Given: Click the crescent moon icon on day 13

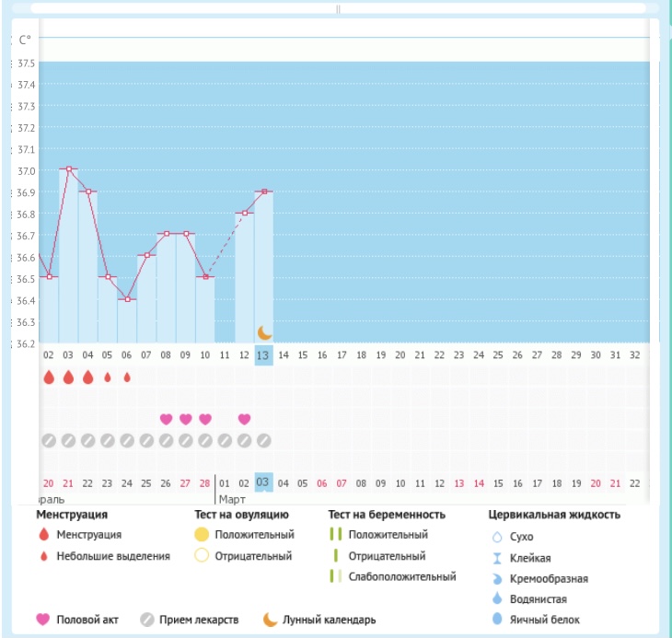Looking at the screenshot, I should point(264,332).
